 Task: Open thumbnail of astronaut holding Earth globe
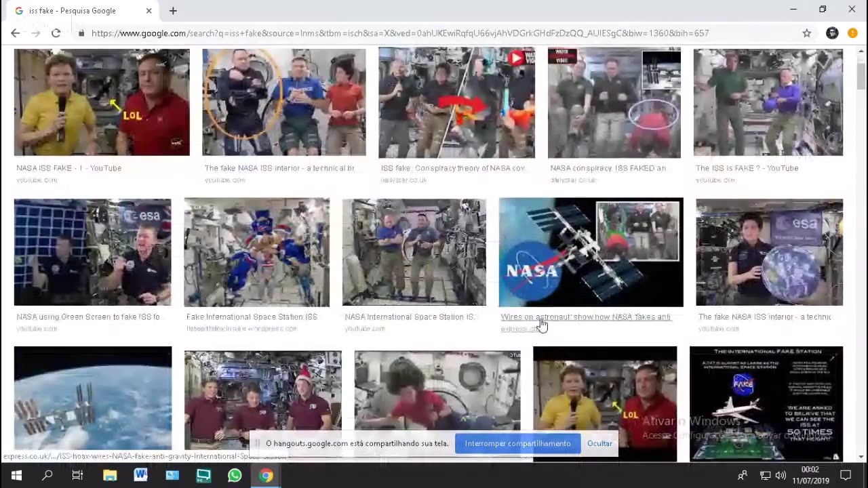click(769, 252)
